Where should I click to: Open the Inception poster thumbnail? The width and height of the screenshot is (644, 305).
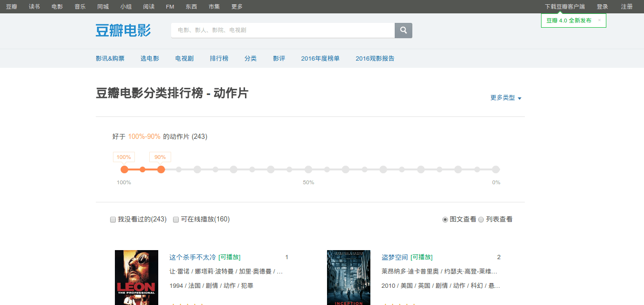(348, 277)
